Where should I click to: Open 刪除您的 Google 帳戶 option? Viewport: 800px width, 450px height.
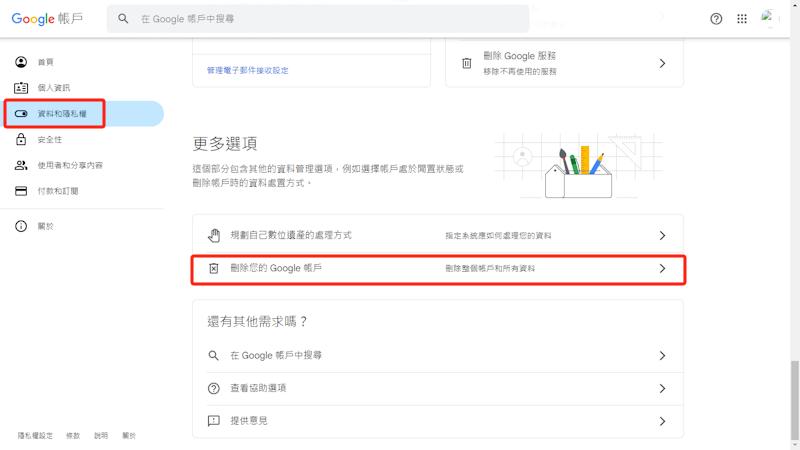pos(438,268)
